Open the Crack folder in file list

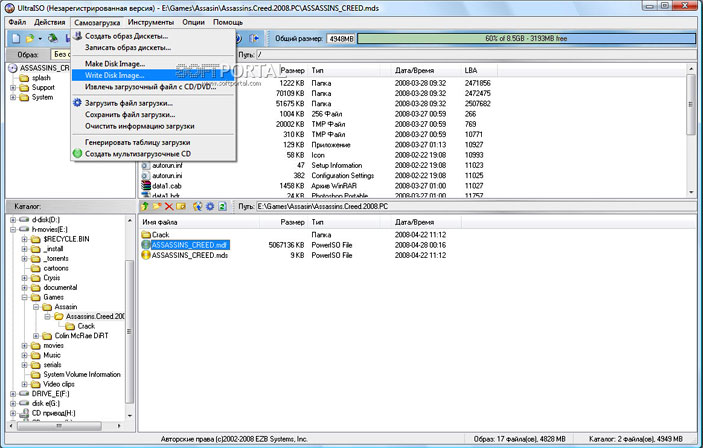pos(159,234)
